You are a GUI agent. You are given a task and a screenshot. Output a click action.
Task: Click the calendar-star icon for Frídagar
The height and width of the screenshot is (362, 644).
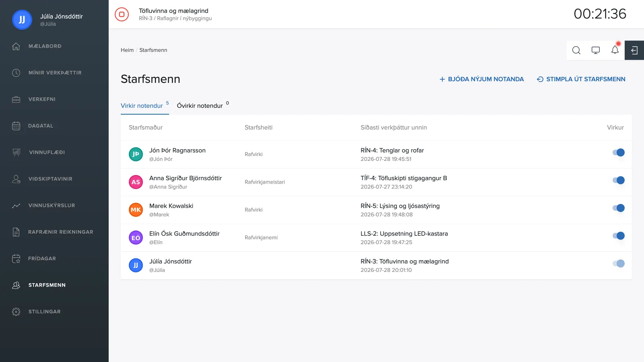point(16,259)
